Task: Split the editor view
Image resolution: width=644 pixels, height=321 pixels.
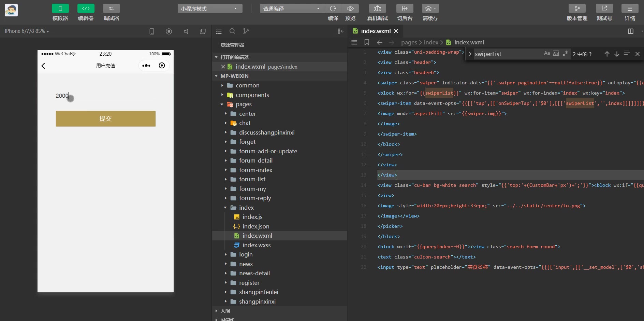Action: point(631,31)
